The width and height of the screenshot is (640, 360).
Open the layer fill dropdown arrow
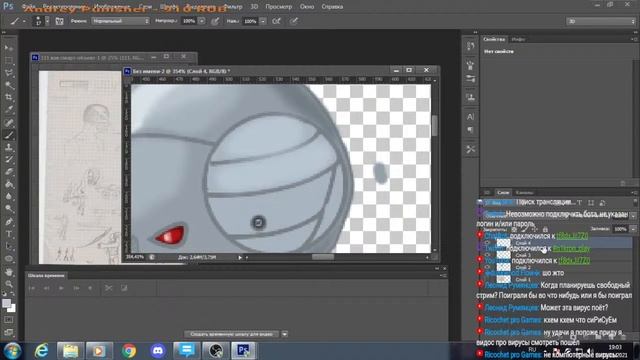633,229
